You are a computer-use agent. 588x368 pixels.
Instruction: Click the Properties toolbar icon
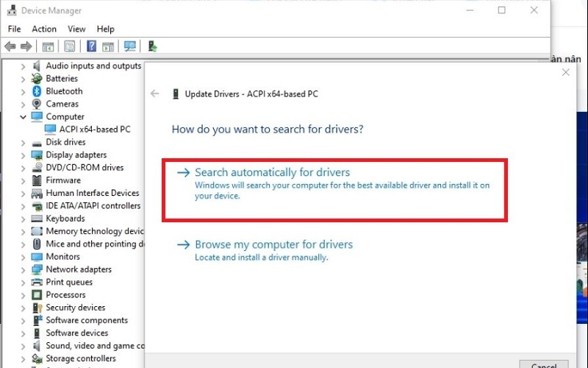(70, 46)
